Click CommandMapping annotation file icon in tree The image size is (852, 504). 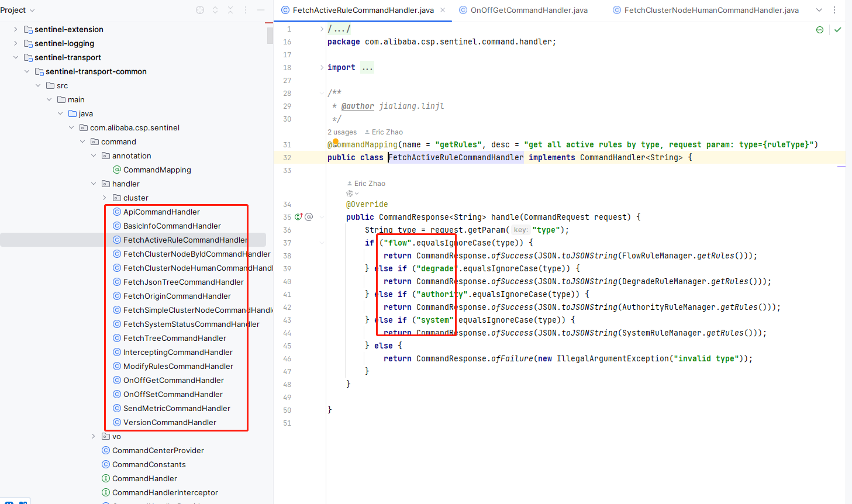[117, 170]
